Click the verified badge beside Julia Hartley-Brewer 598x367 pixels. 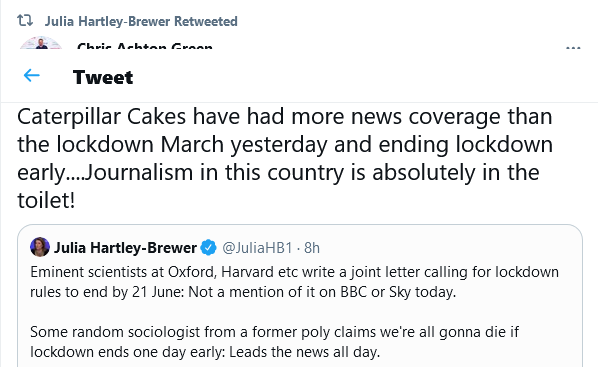click(208, 248)
